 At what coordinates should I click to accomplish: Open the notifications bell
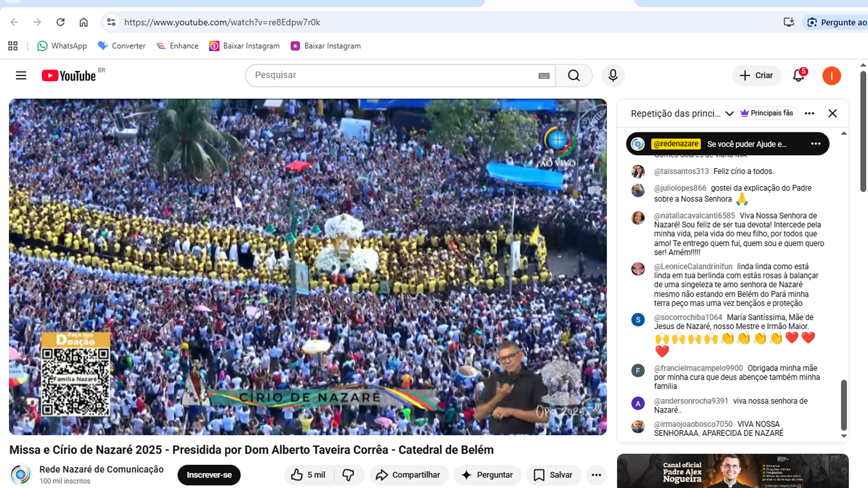point(799,75)
